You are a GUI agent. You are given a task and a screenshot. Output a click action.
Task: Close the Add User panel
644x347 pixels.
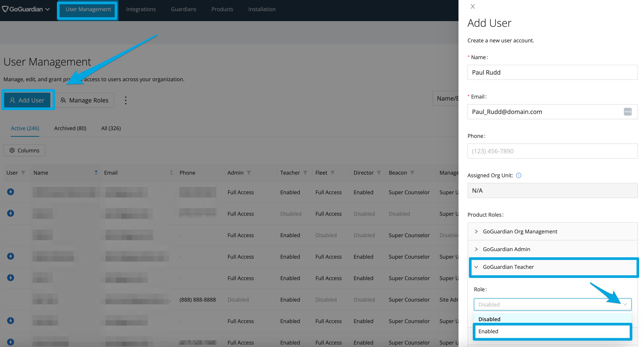[x=472, y=6]
